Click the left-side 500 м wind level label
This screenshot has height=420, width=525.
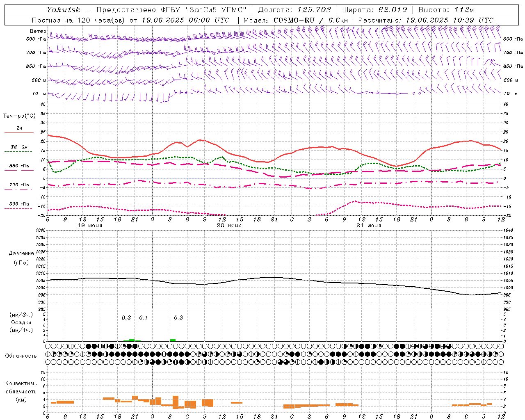coord(39,80)
